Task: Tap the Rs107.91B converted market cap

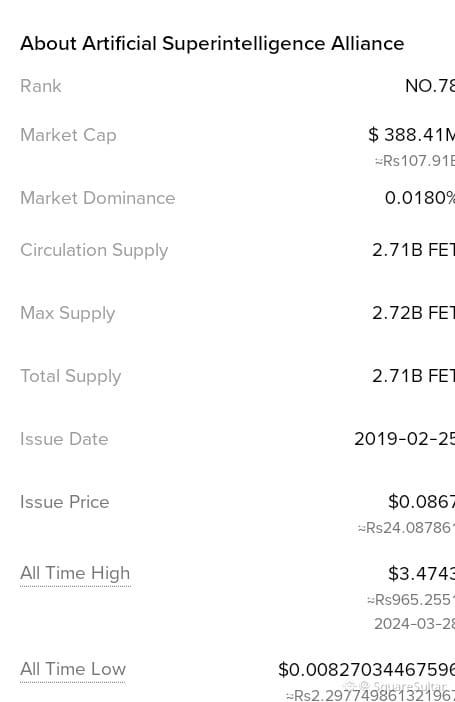Action: point(415,160)
